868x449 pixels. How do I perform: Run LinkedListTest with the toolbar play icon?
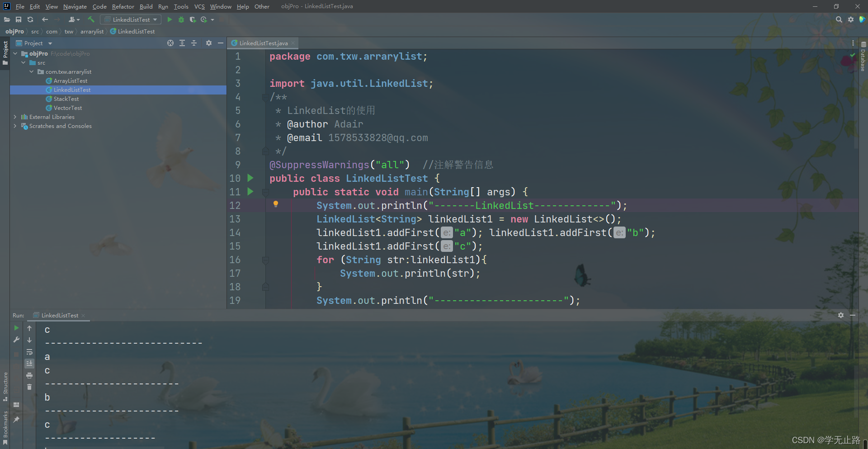170,19
